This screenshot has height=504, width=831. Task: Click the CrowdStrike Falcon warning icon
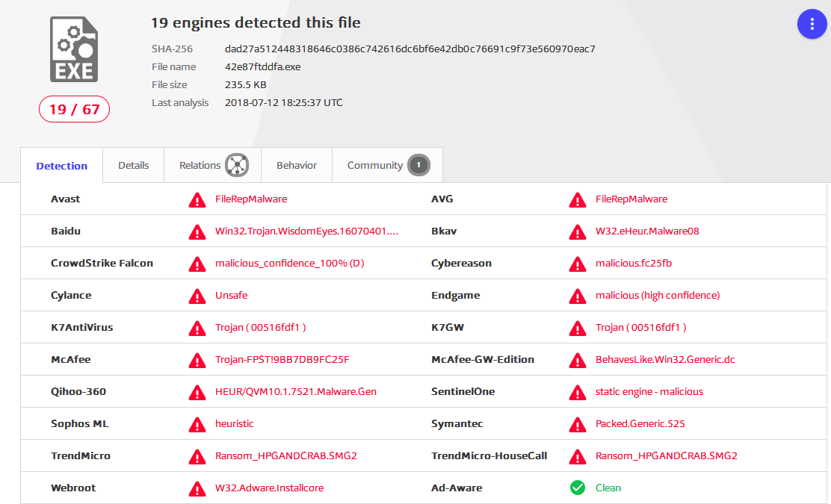click(197, 264)
